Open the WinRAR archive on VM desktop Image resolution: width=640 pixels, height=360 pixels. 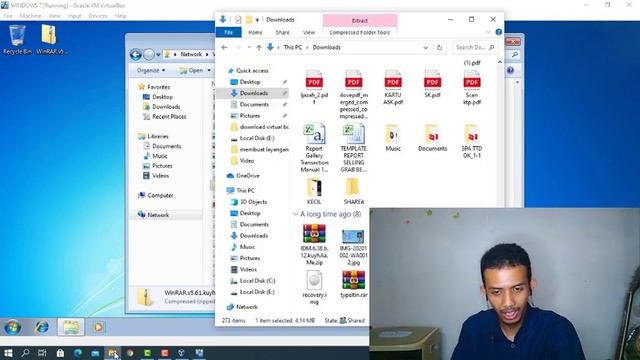point(51,40)
